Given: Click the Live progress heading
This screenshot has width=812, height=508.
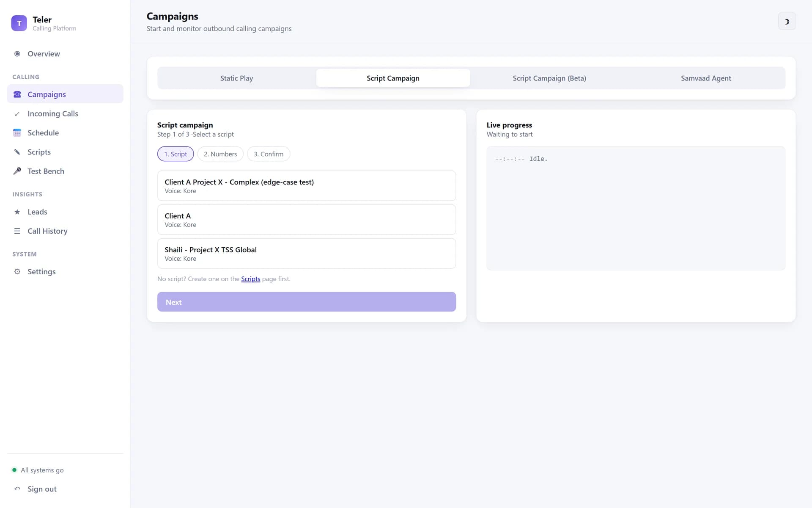Looking at the screenshot, I should coord(509,125).
